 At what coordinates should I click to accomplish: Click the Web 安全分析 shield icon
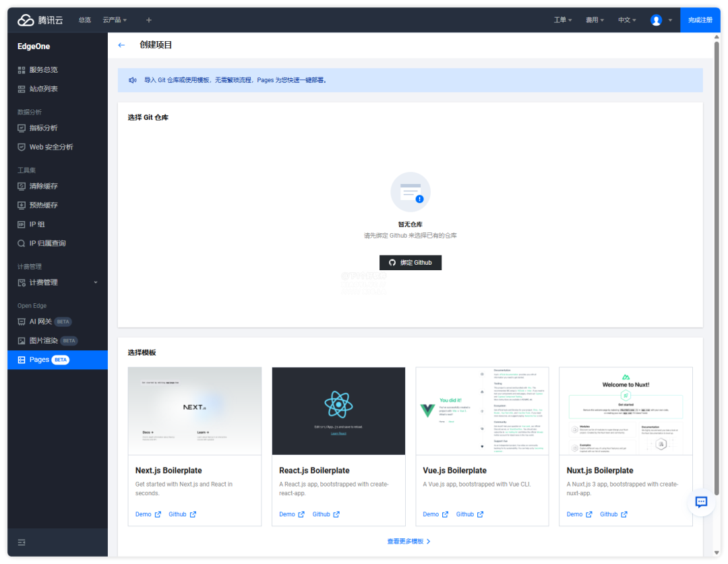22,147
